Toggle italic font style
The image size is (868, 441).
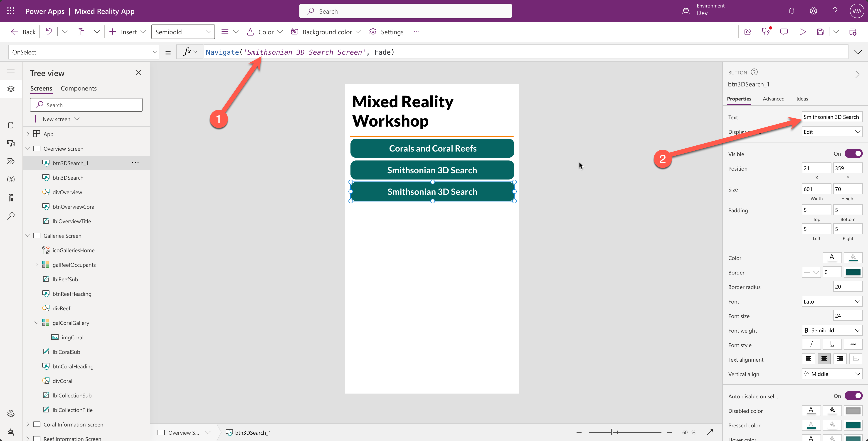tap(811, 344)
